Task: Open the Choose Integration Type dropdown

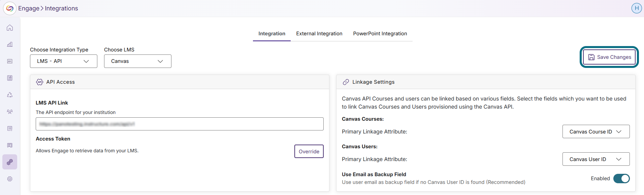Action: click(x=64, y=61)
